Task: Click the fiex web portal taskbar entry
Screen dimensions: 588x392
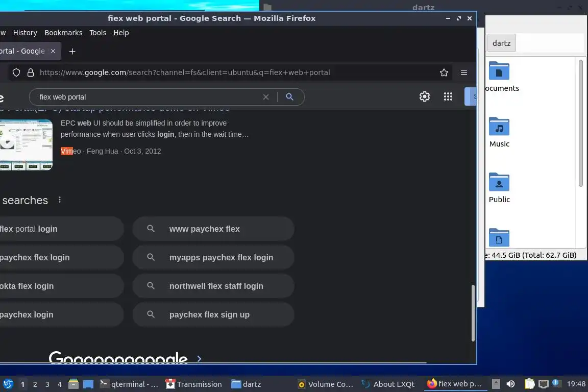Action: click(x=454, y=384)
